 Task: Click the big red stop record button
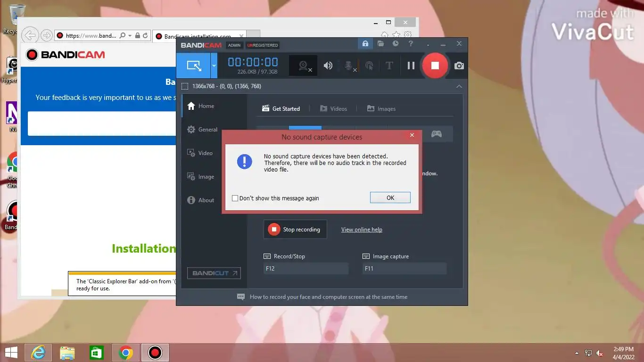click(435, 66)
